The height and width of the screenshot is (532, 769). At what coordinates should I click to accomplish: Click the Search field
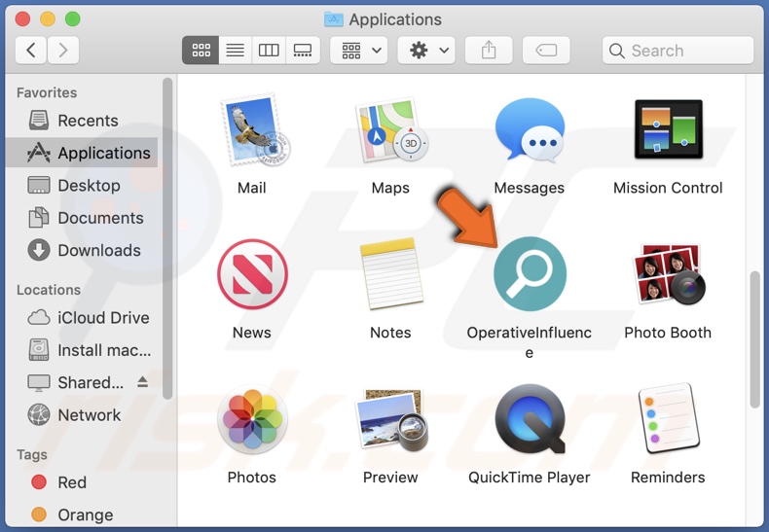click(678, 51)
